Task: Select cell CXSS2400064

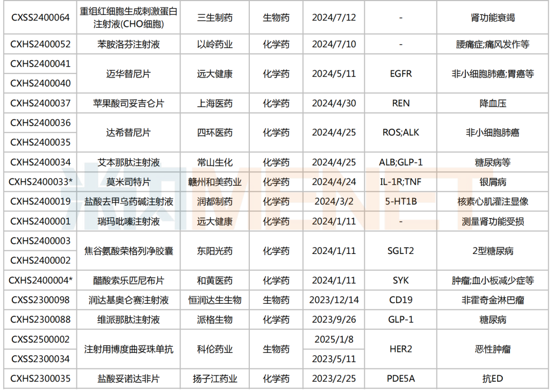Action: point(41,17)
